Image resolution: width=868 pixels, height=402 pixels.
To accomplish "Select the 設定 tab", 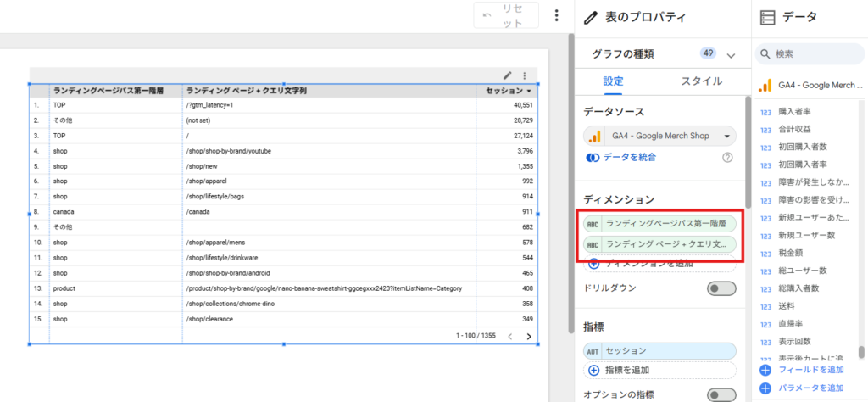I will 614,81.
